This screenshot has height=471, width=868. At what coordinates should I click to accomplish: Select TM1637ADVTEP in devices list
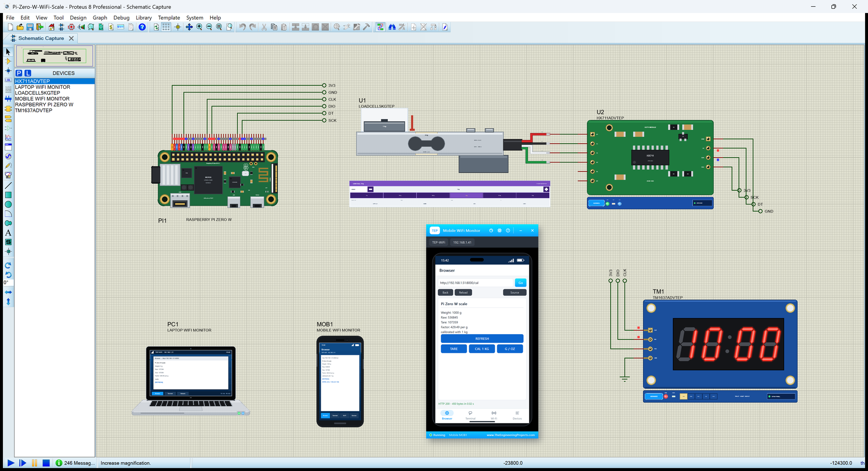coord(34,110)
